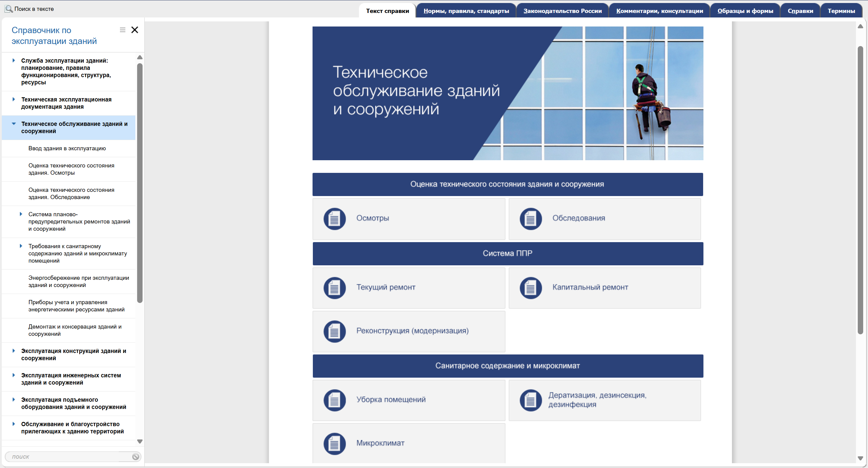This screenshot has width=868, height=468.
Task: Click the Уборка помещений document icon
Action: [x=334, y=400]
